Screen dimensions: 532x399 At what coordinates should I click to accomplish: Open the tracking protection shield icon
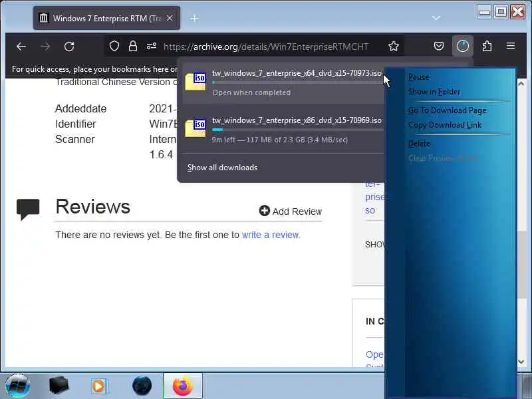point(114,46)
